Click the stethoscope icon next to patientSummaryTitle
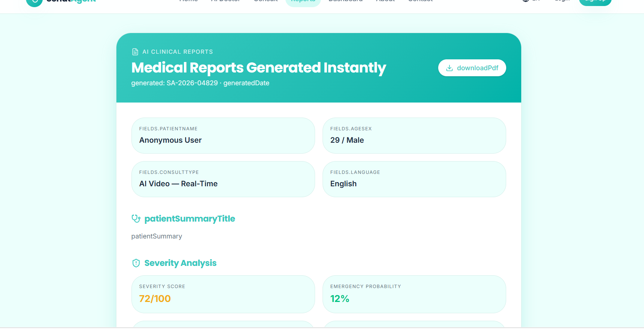The image size is (644, 329). 136,219
